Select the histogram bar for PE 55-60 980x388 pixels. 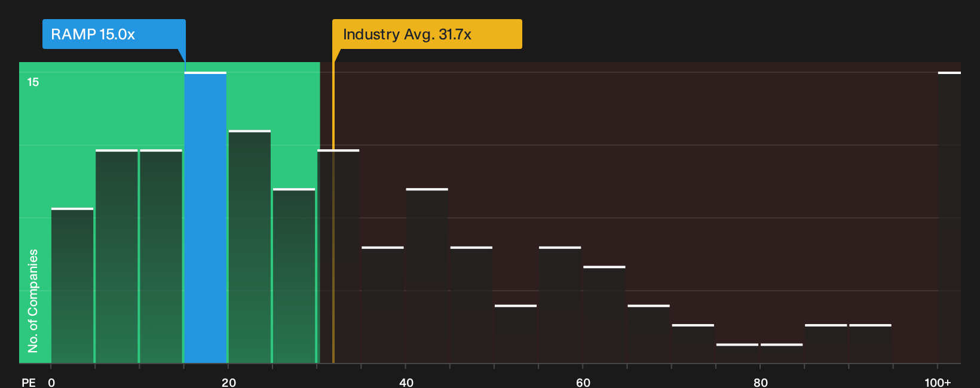point(560,304)
